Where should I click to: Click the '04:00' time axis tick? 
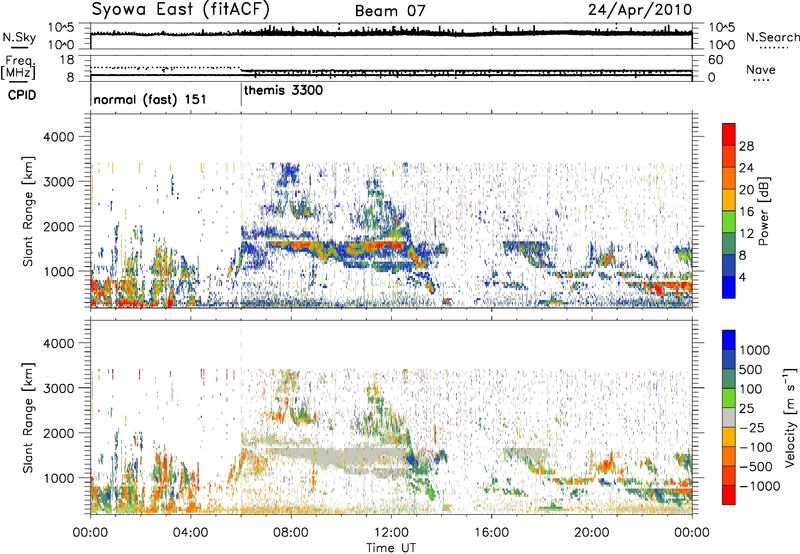tap(190, 533)
